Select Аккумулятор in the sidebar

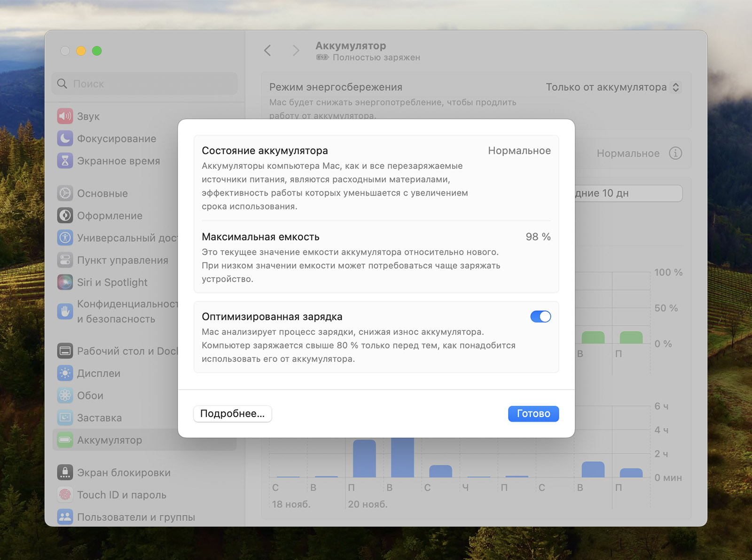tap(110, 440)
